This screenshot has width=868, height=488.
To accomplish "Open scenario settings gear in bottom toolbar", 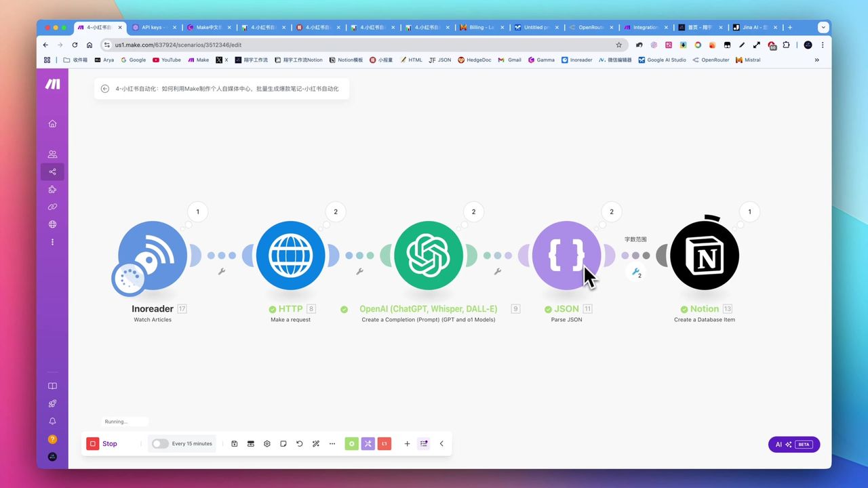I will pos(267,444).
